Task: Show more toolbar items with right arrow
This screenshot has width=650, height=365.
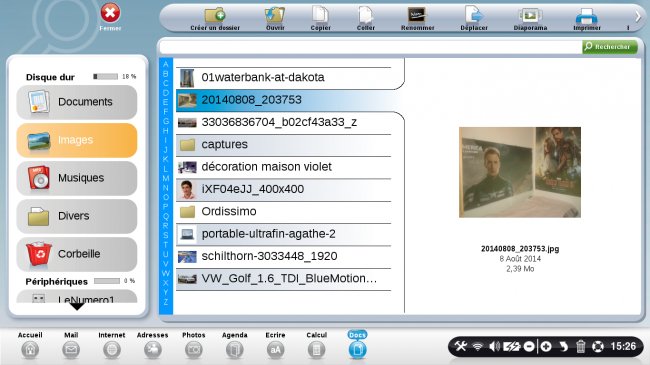Action: [x=638, y=17]
